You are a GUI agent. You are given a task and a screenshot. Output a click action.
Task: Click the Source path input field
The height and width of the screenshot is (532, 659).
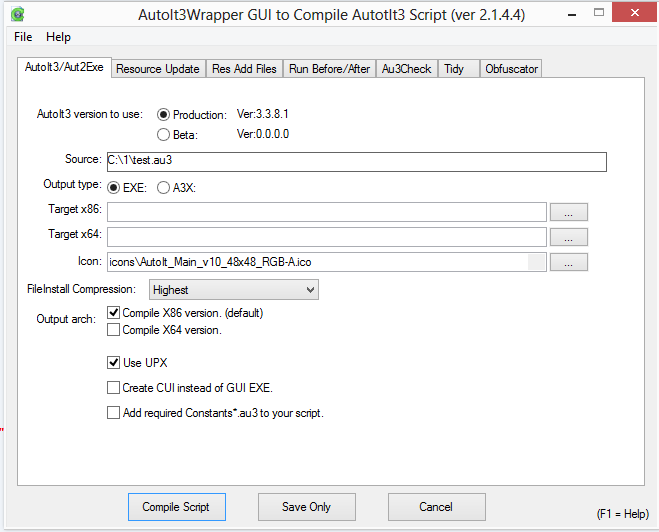[x=356, y=161]
